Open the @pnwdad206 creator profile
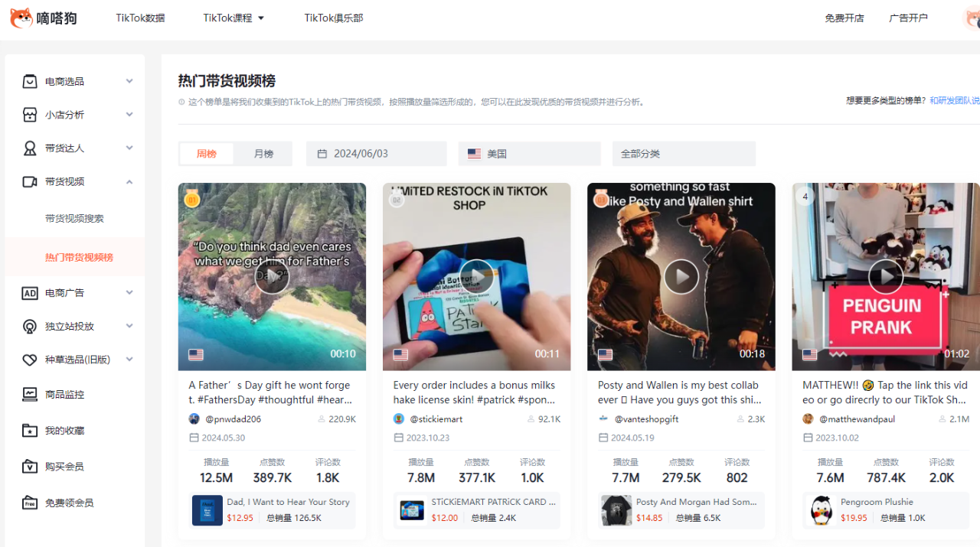This screenshot has height=547, width=980. coord(233,419)
